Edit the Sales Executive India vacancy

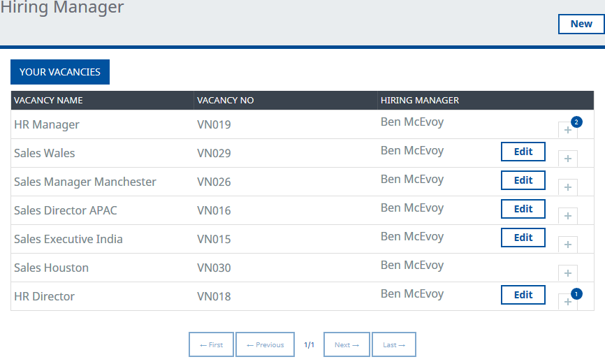pos(523,238)
